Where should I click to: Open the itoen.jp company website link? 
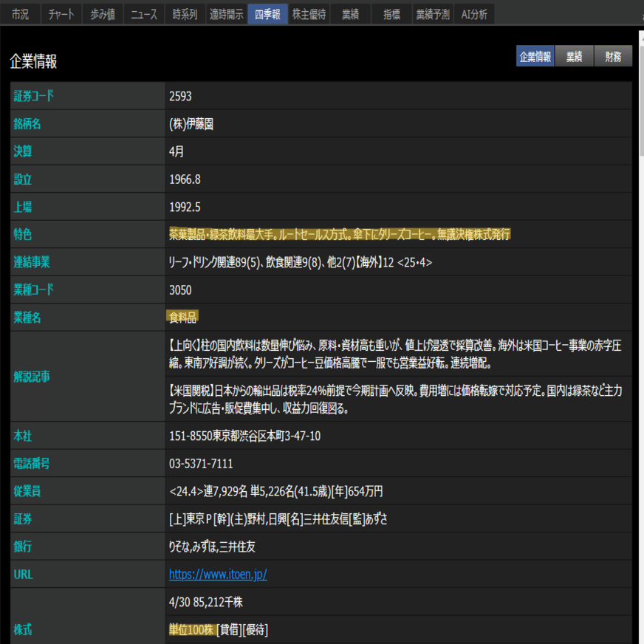click(218, 573)
